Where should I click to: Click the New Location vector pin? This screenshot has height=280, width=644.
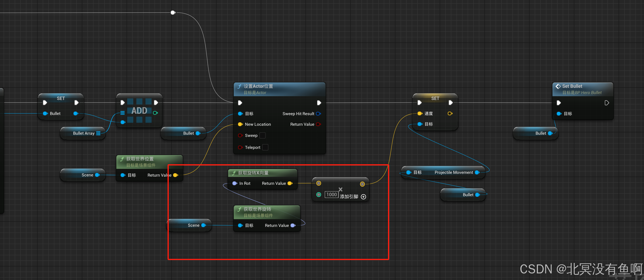240,124
